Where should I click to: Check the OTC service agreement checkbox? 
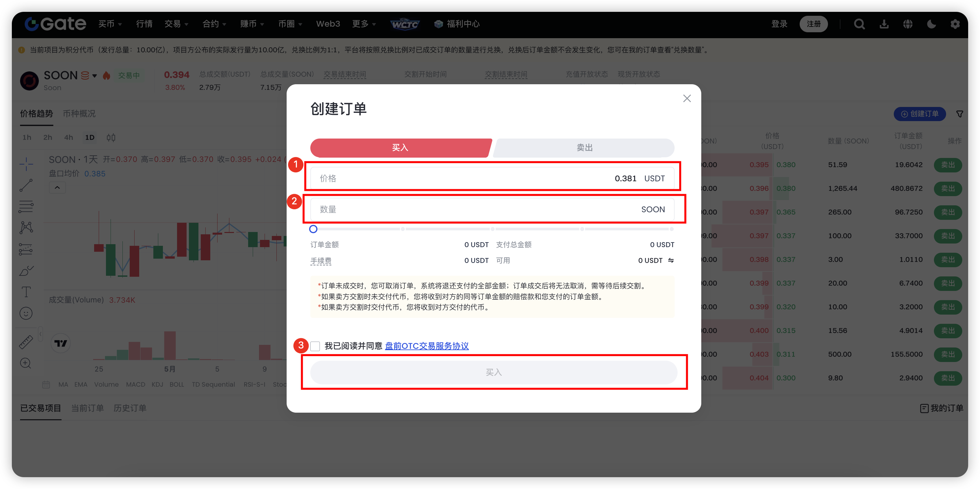pos(315,346)
